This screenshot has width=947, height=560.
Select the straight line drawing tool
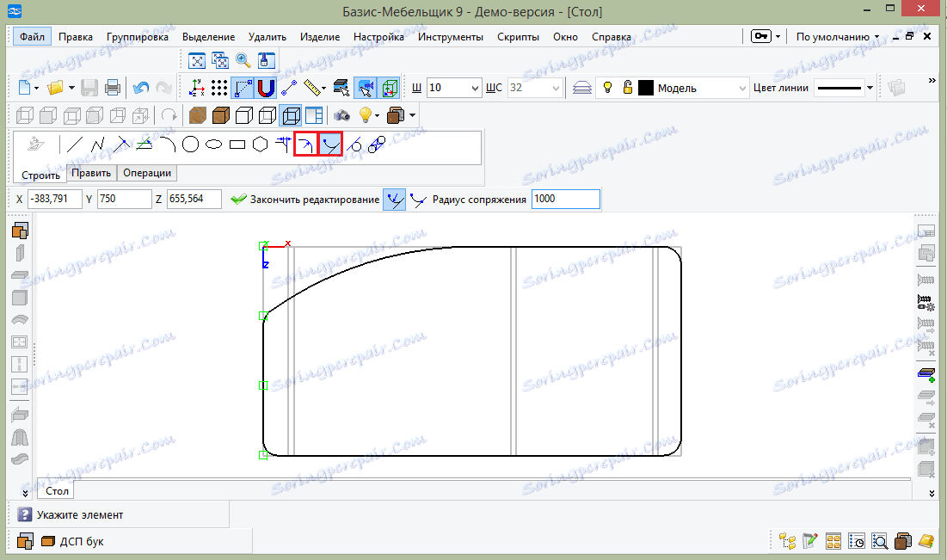(74, 145)
